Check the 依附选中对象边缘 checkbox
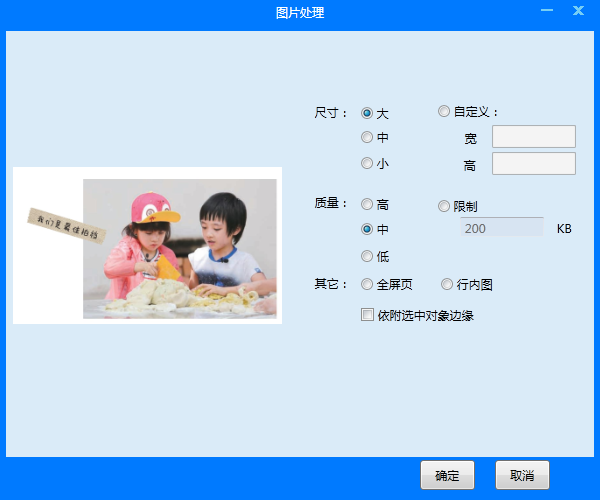 point(367,315)
